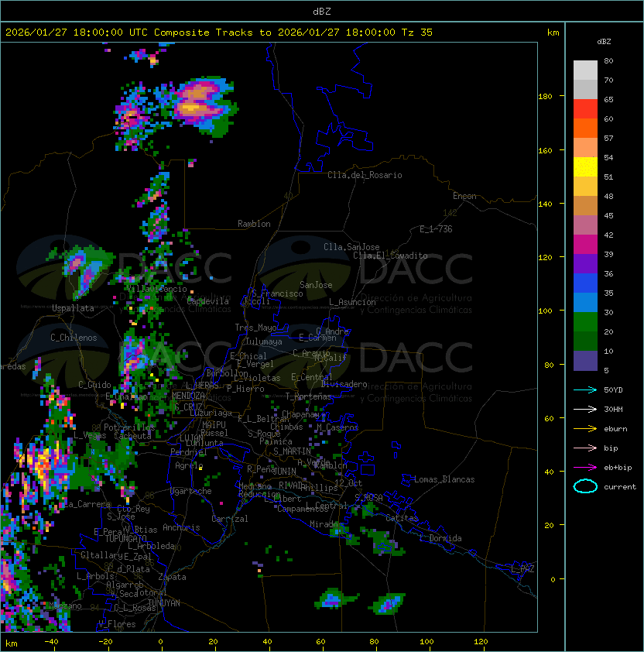The width and height of the screenshot is (644, 652).
Task: Click the RIVADAVIA map label
Action: click(293, 486)
